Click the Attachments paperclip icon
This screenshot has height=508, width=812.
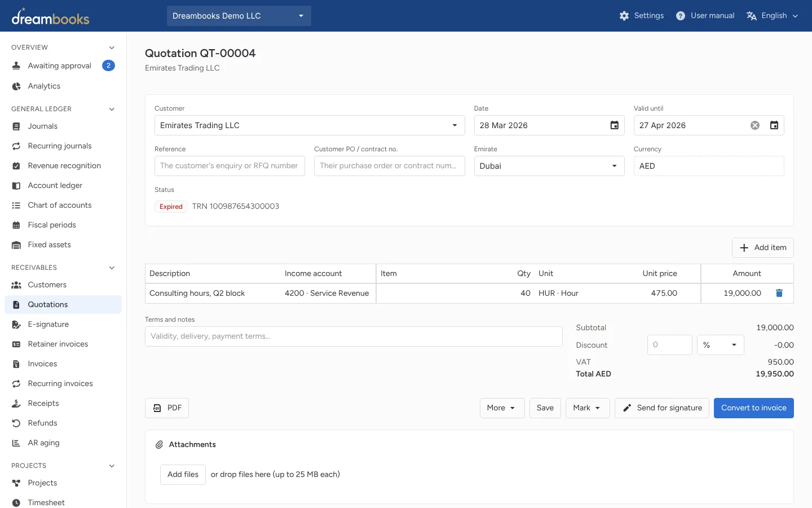pyautogui.click(x=160, y=445)
